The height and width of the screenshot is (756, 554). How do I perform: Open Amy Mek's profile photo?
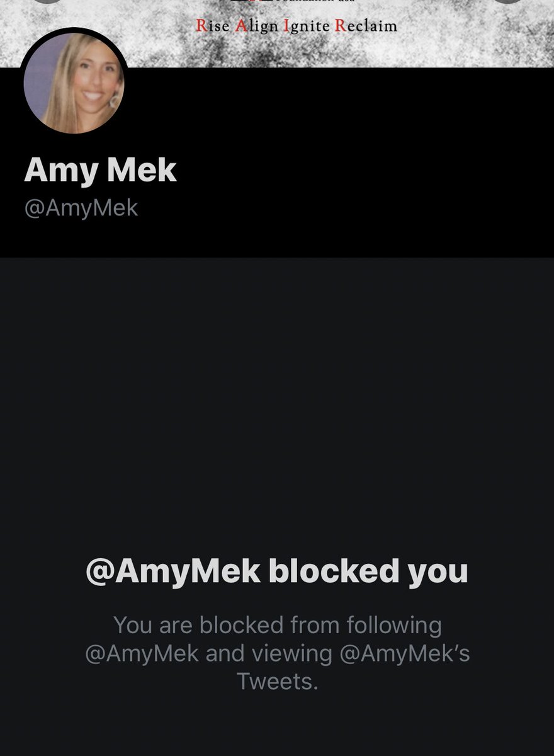coord(74,83)
